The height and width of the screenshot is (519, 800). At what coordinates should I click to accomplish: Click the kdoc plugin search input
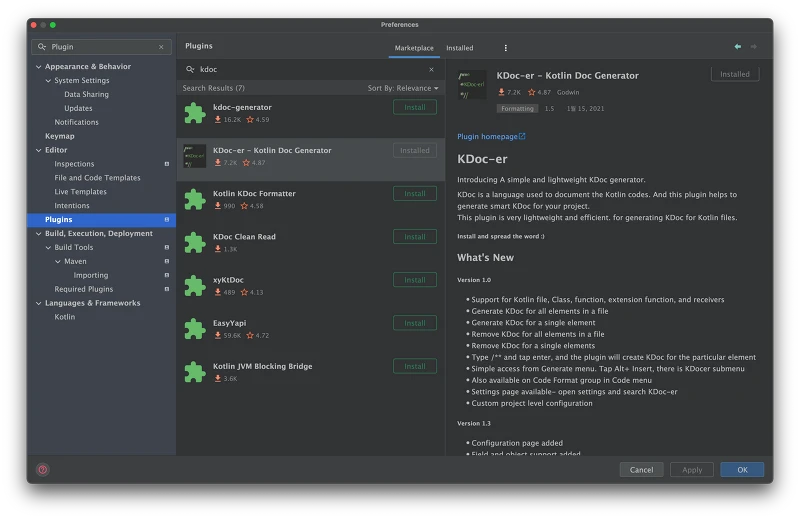(310, 70)
